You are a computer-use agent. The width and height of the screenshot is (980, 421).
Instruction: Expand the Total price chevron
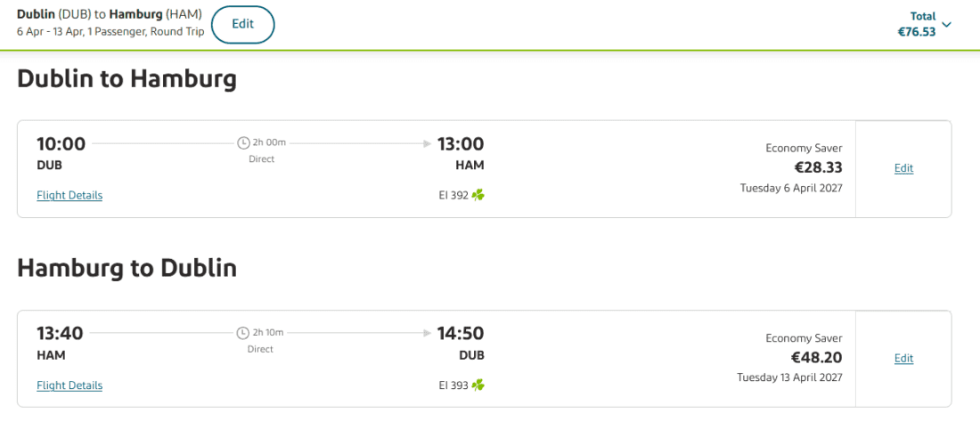click(x=946, y=24)
